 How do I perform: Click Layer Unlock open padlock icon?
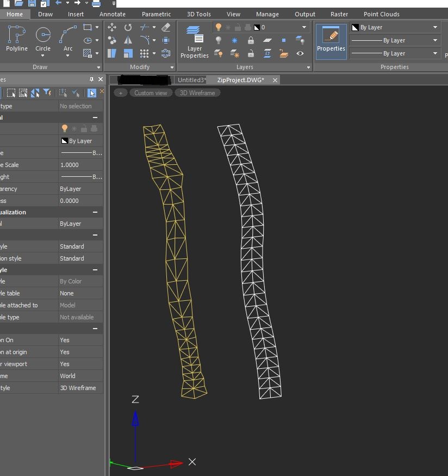251,54
